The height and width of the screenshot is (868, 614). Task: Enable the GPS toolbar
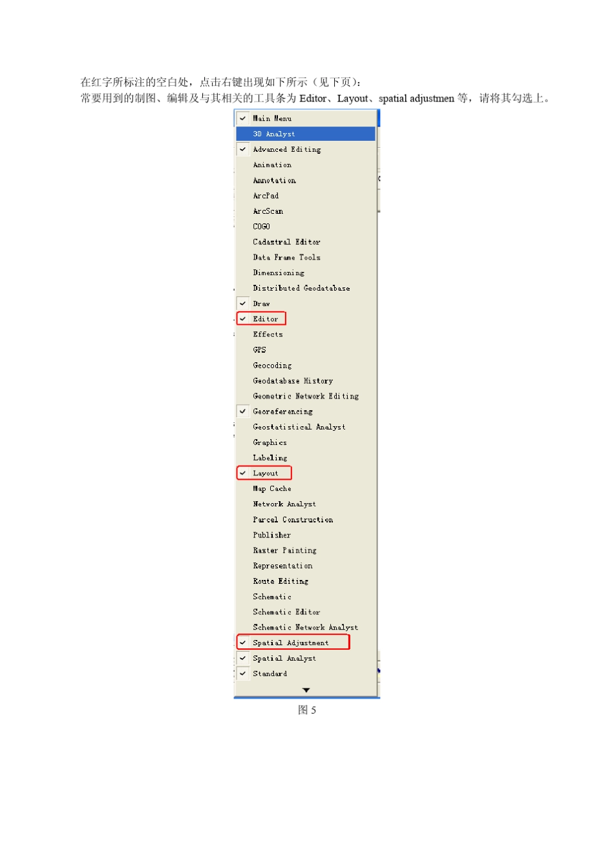pos(306,350)
